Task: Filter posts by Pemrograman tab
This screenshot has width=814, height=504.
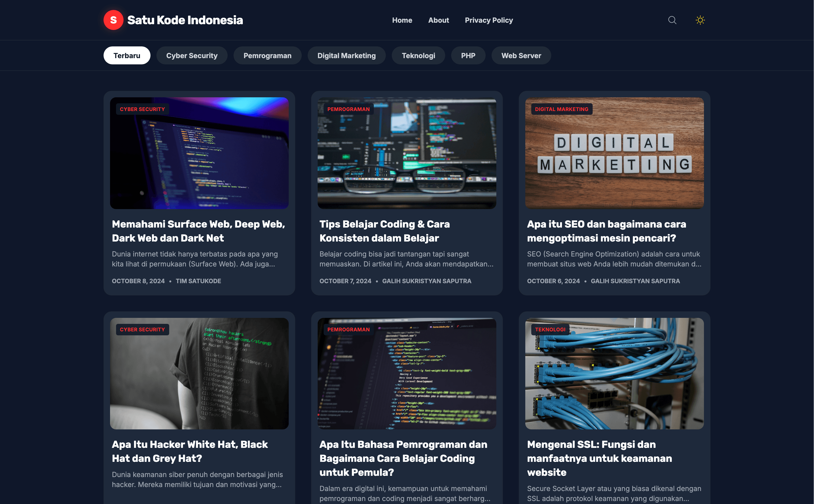Action: pyautogui.click(x=267, y=55)
